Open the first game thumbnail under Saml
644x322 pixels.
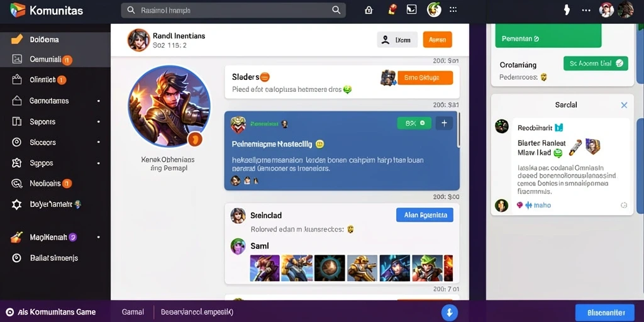265,268
